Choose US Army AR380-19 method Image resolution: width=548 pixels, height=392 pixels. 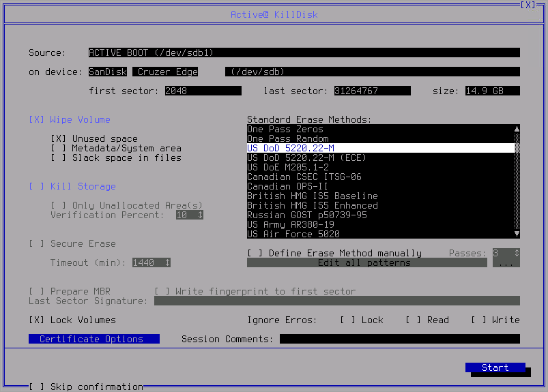(381, 224)
